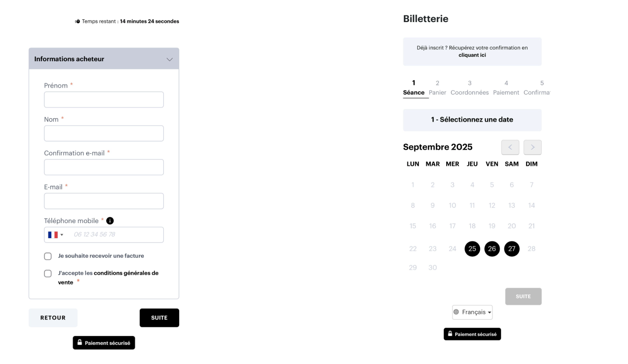The image size is (628, 364).
Task: Click the timer icon beside Temps restant
Action: coord(78,21)
